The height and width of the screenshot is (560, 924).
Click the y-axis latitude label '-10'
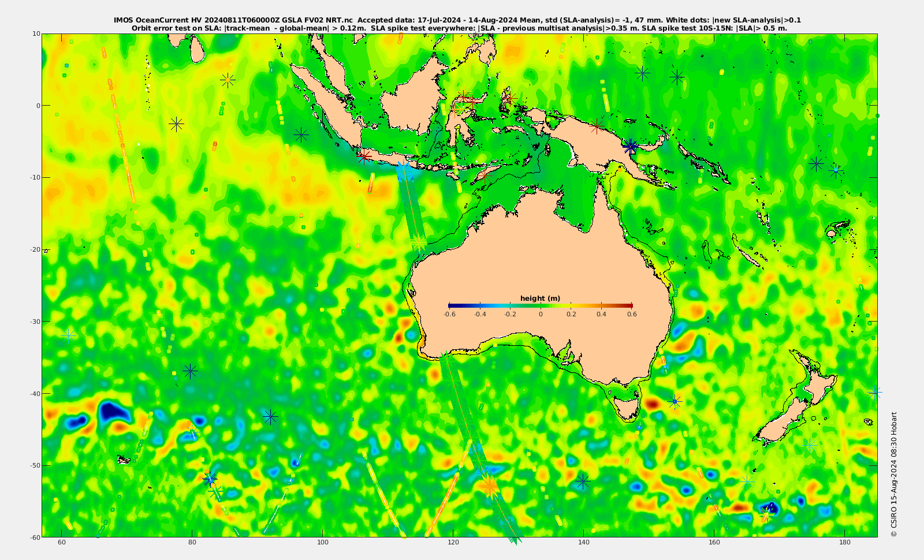point(35,177)
